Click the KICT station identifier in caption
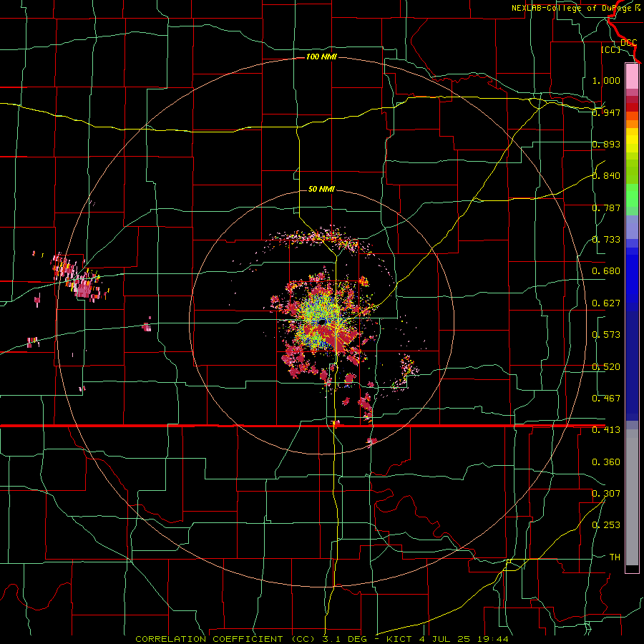This screenshot has height=644, width=644. pyautogui.click(x=399, y=639)
